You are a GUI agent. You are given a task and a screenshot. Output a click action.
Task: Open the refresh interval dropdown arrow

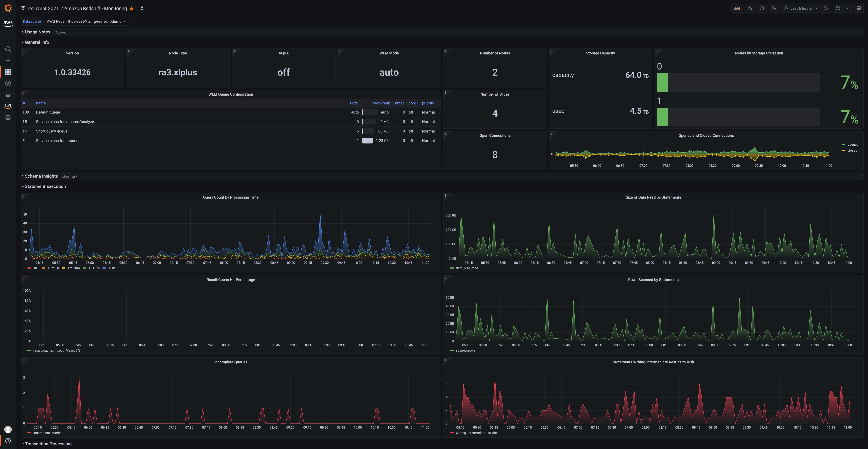[847, 8]
